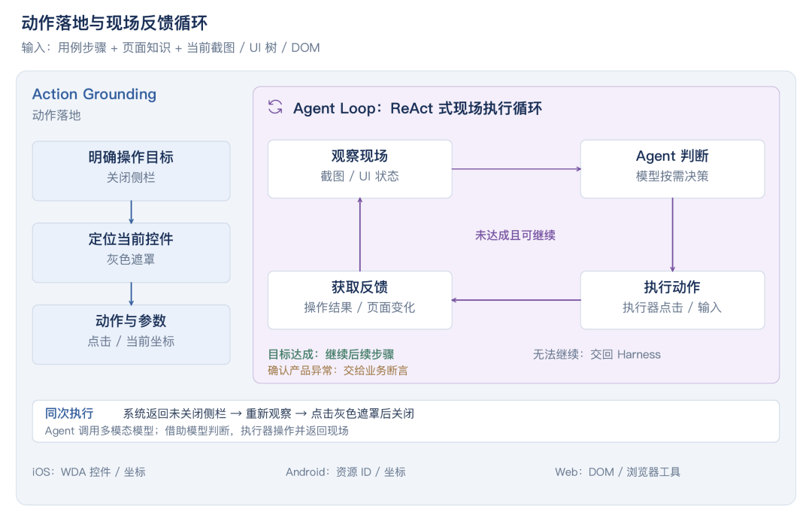Click "无法继续：交回 Harness" text
The image size is (812, 509).
point(596,354)
